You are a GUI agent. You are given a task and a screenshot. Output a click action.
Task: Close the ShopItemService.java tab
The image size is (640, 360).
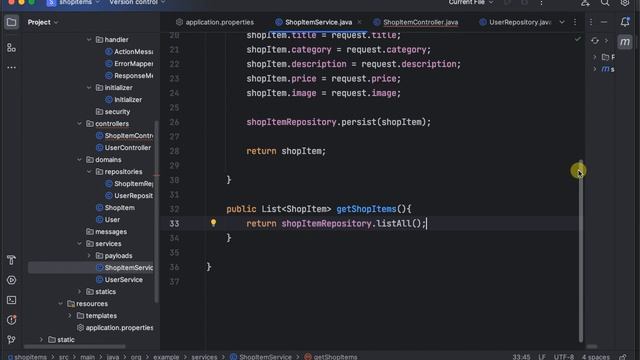359,22
